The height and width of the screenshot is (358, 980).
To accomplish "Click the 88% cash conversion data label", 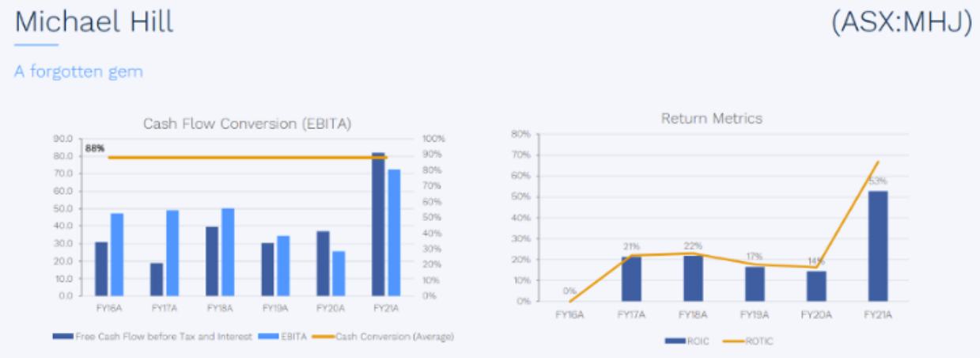I will (x=95, y=148).
